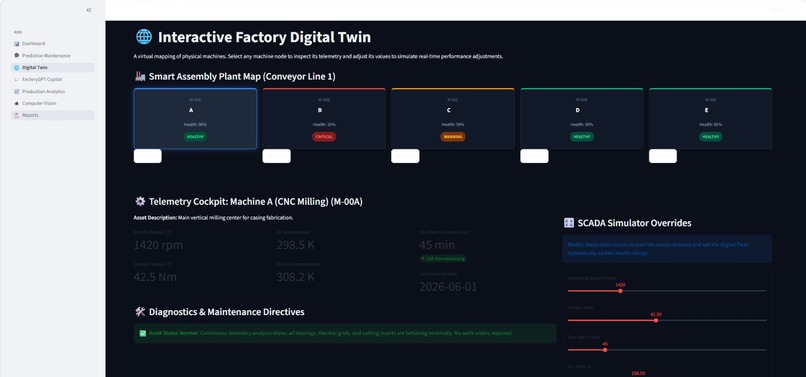Collapse the sidebar with the double-chevron
This screenshot has height=377, width=806.
[89, 10]
